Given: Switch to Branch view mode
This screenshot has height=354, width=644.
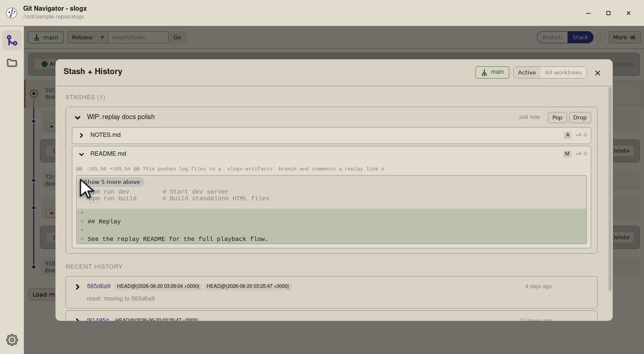Looking at the screenshot, I should 552,37.
